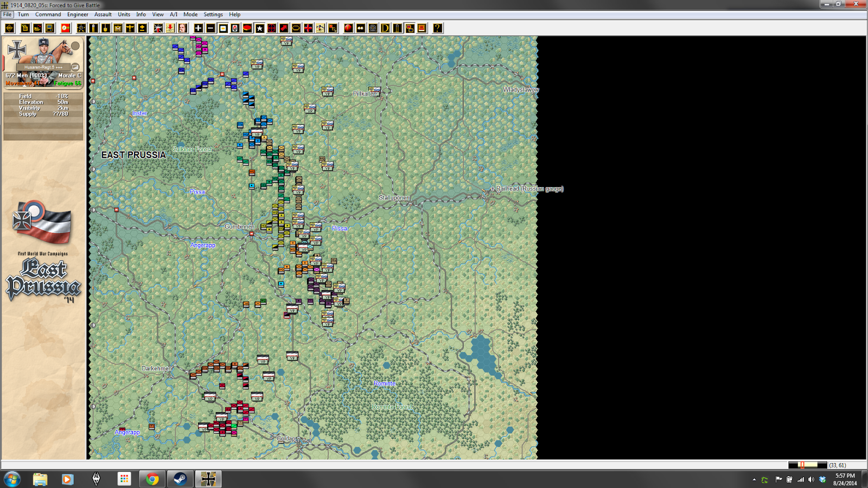The image size is (868, 488).
Task: Open Steam from the taskbar
Action: pos(180,479)
